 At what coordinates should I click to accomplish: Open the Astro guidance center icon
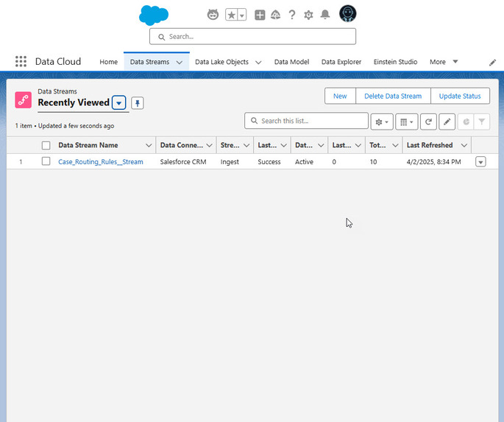click(213, 15)
